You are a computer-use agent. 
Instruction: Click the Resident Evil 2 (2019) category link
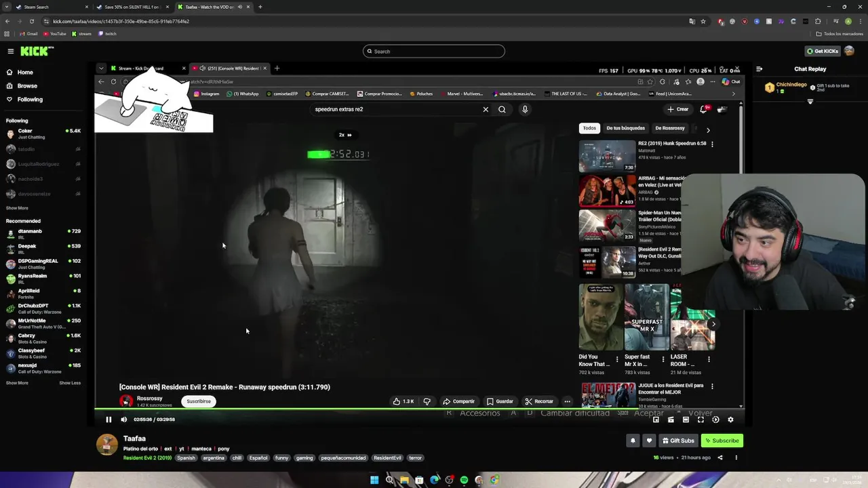(x=147, y=457)
